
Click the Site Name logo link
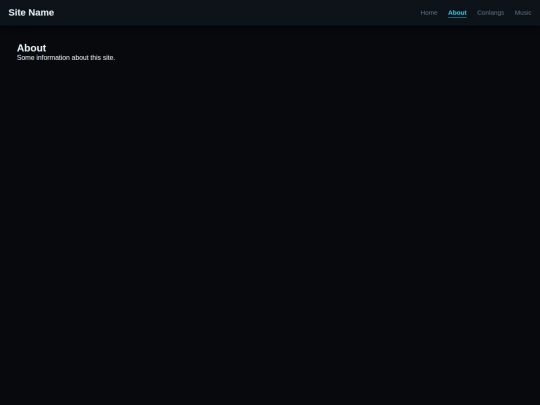31,12
